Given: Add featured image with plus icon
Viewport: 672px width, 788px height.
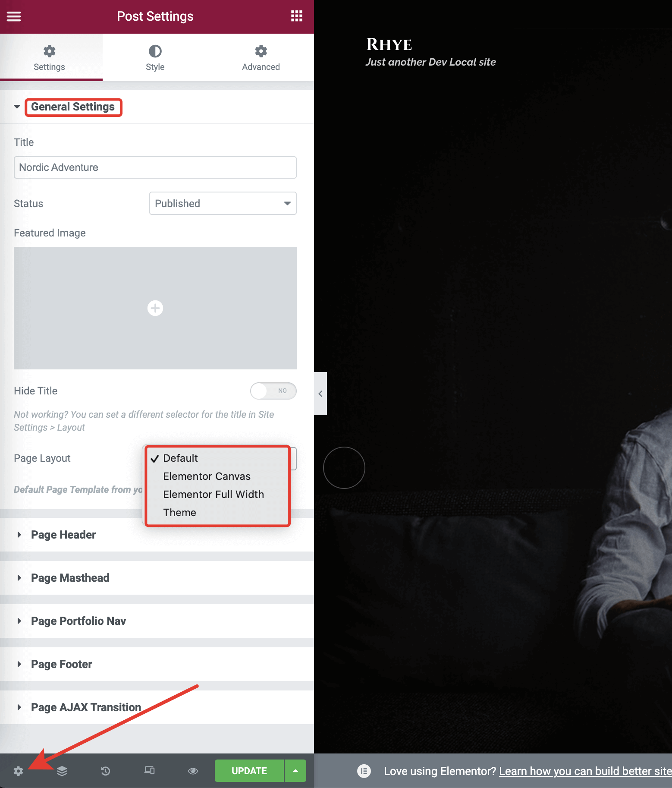Looking at the screenshot, I should pos(155,308).
